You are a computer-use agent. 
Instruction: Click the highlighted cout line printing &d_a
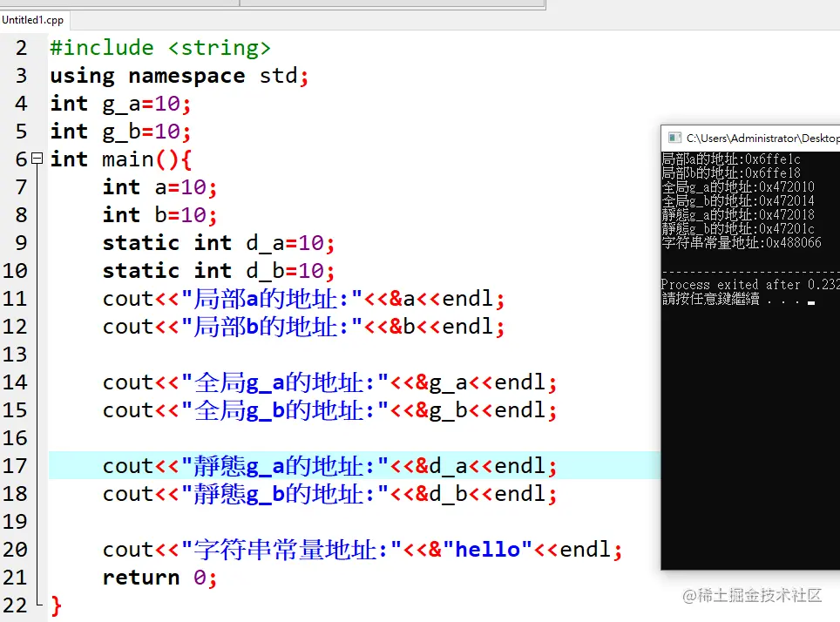(329, 466)
